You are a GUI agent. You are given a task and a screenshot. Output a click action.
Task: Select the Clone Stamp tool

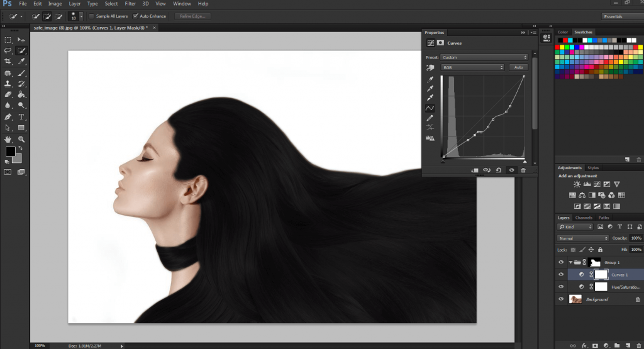click(x=8, y=84)
